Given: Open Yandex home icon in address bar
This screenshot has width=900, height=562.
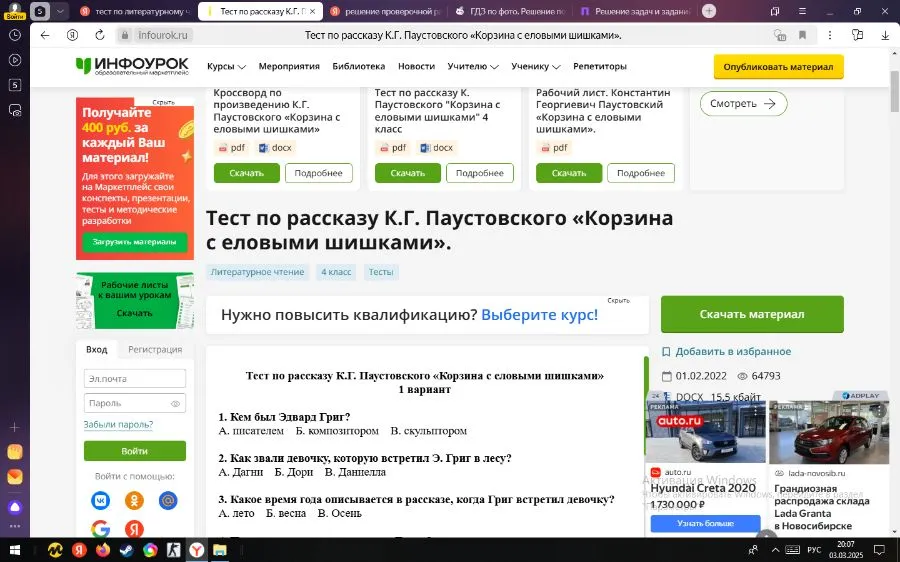Looking at the screenshot, I should coord(72,35).
